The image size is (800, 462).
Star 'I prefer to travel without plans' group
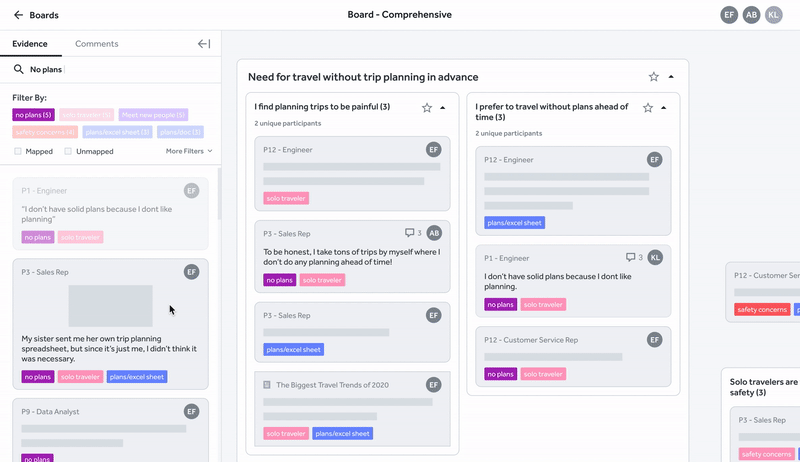[648, 108]
